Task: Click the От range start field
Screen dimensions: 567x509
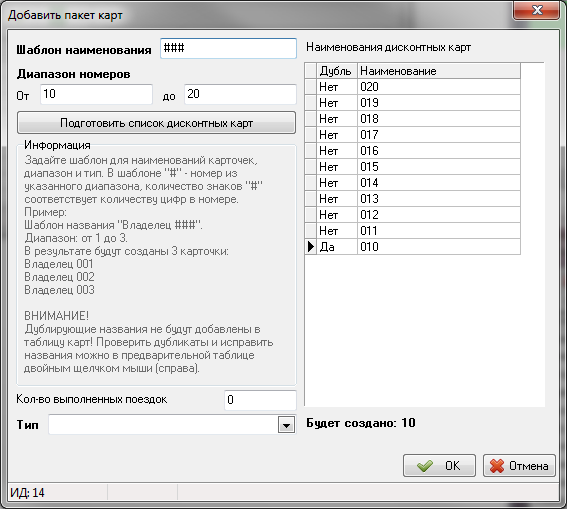Action: 96,94
